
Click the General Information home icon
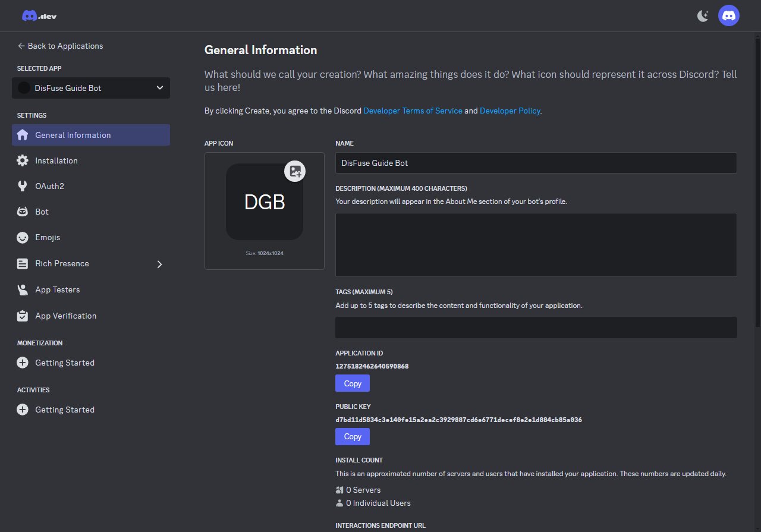(23, 135)
